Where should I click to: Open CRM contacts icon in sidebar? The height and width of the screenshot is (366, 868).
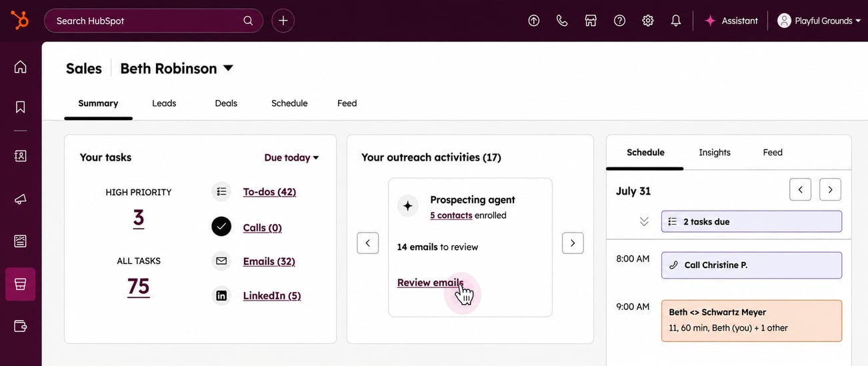(x=21, y=155)
